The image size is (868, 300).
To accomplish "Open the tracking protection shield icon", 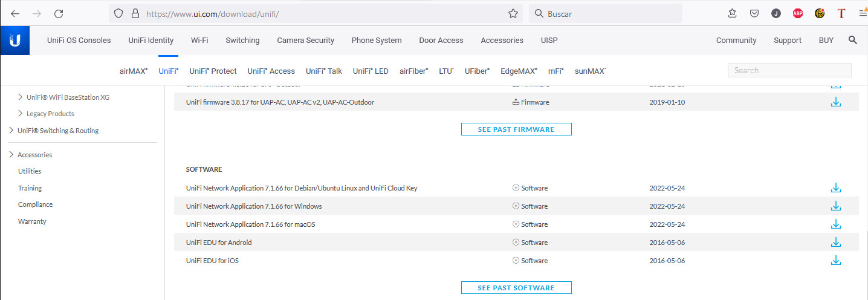I will (119, 13).
